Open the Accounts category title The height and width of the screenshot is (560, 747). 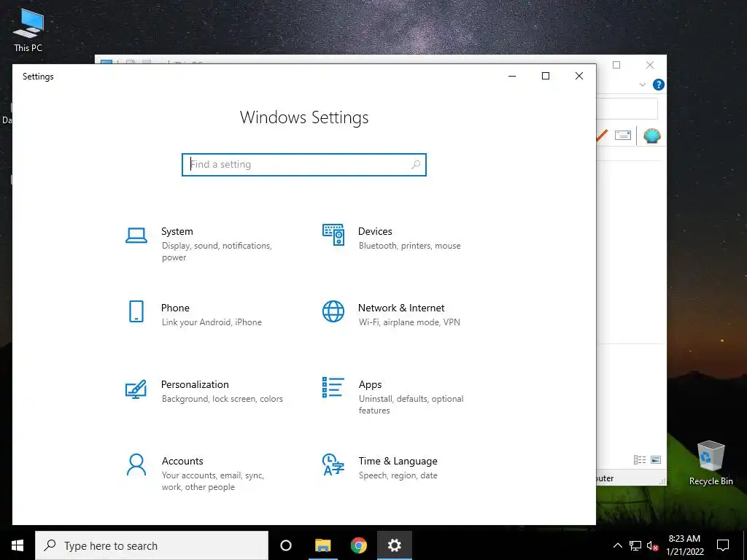pos(182,461)
